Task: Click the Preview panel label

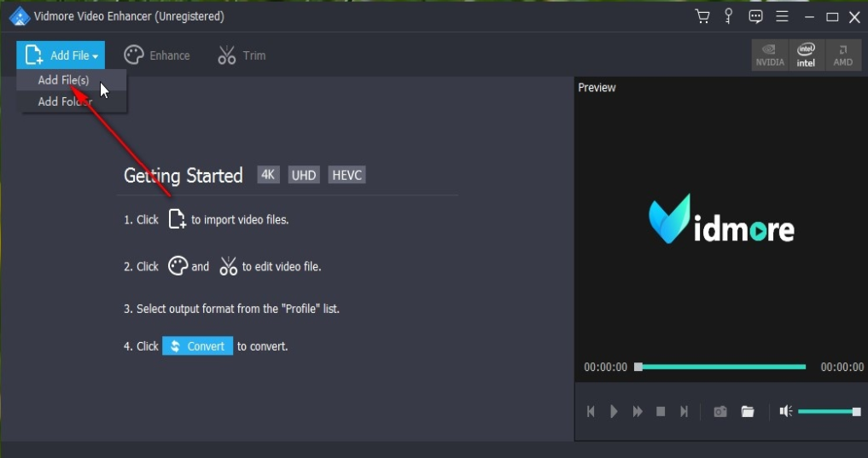Action: pos(597,87)
